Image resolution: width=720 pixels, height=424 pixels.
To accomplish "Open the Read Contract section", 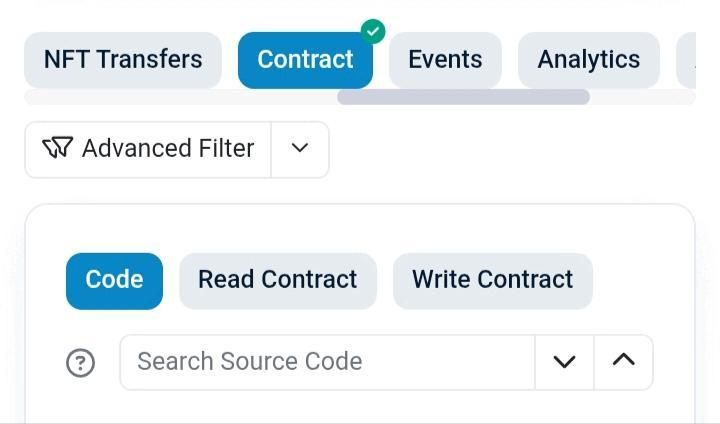I will coord(277,280).
